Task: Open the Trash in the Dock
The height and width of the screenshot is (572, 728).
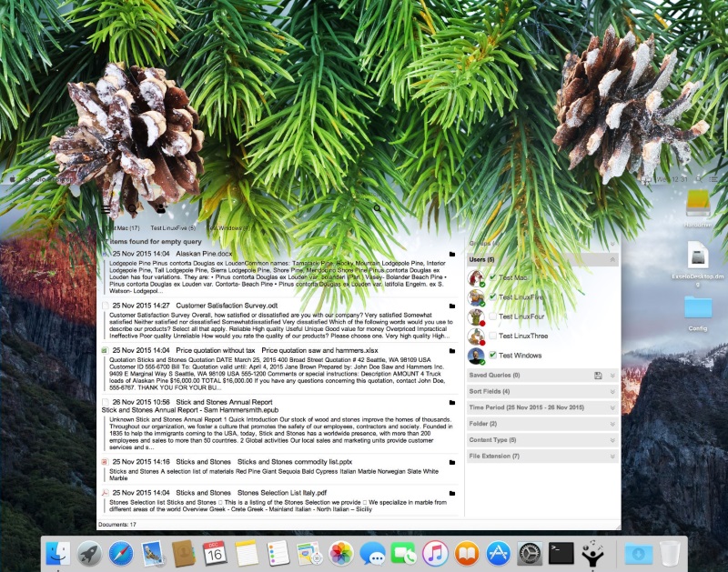Action: [670, 554]
